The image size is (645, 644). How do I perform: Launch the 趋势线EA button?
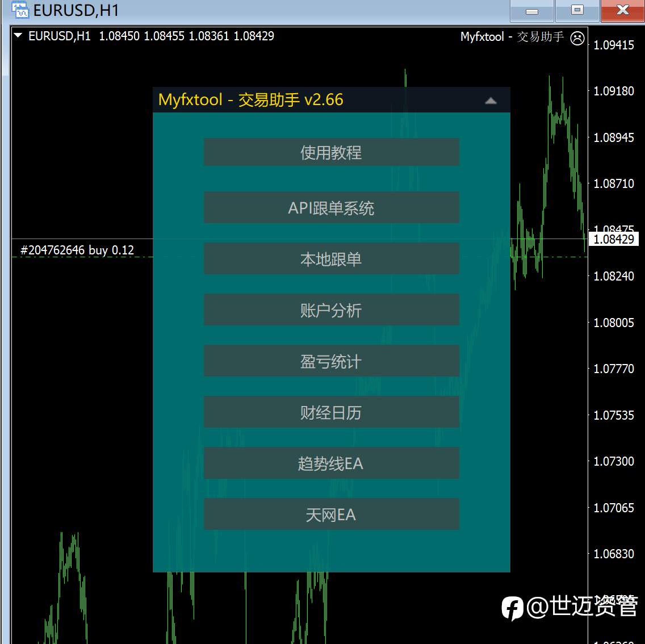click(331, 463)
